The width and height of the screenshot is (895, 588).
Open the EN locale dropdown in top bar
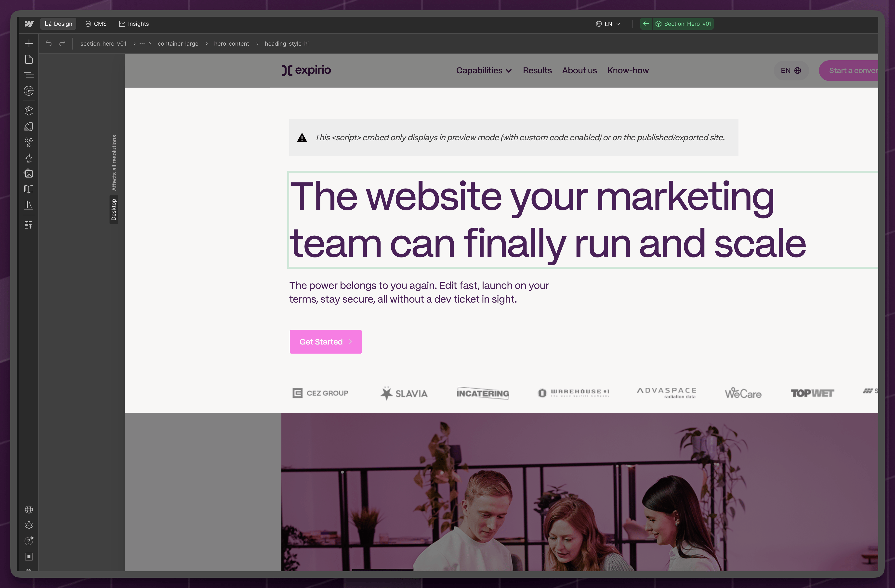coord(608,24)
